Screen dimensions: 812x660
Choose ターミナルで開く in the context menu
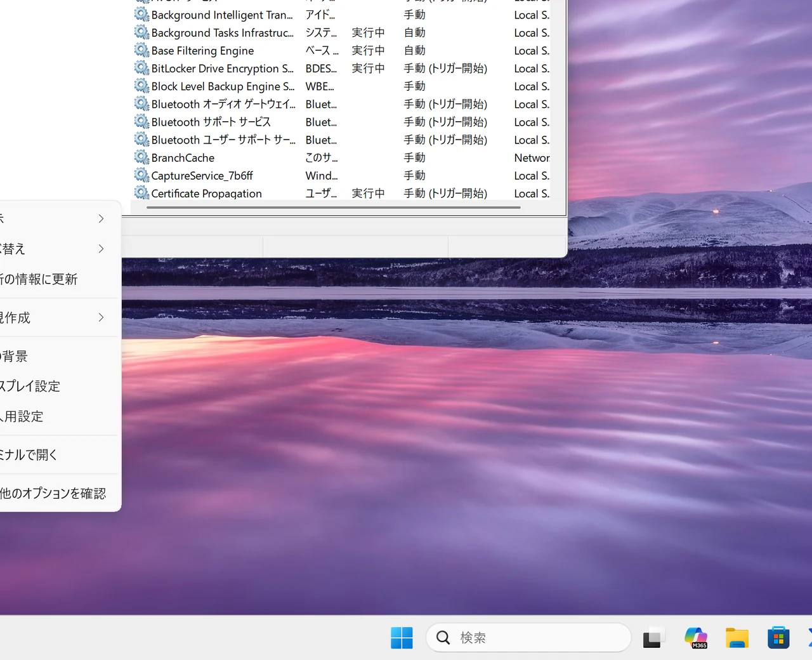tap(58, 454)
